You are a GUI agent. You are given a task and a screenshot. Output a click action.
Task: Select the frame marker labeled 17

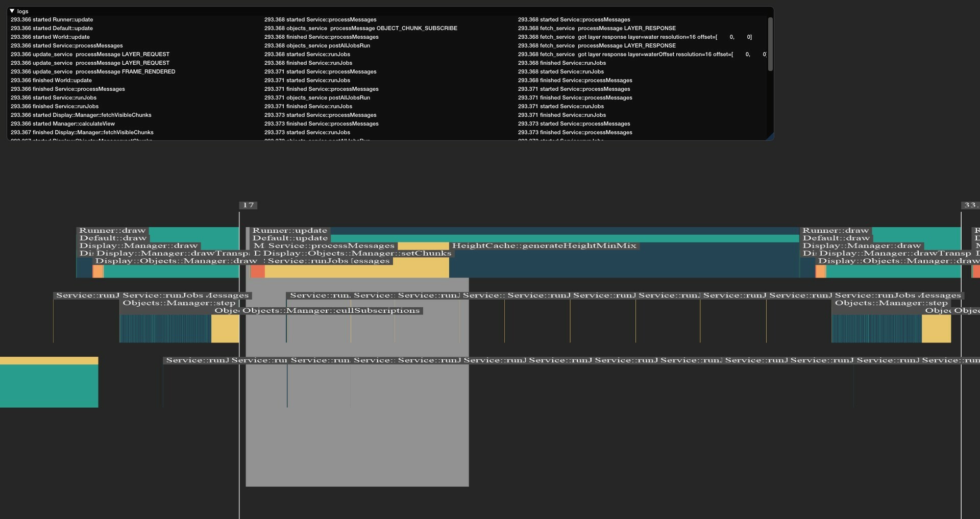[x=248, y=205]
